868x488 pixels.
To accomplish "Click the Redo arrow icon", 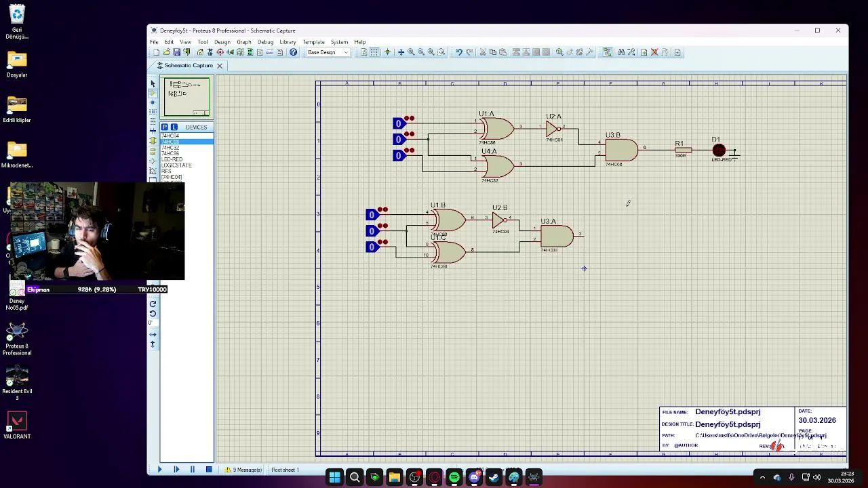I will point(469,52).
